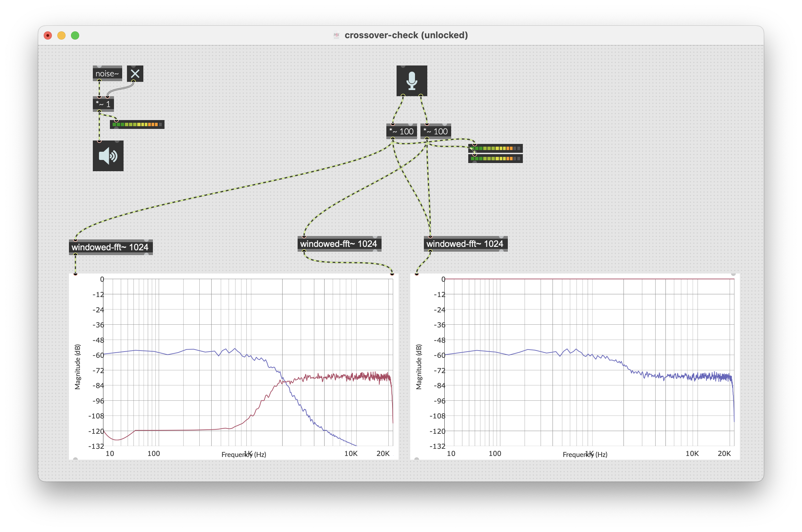Select the rightmost windowed-fft~ 1024 object
The height and width of the screenshot is (532, 802).
tap(465, 244)
